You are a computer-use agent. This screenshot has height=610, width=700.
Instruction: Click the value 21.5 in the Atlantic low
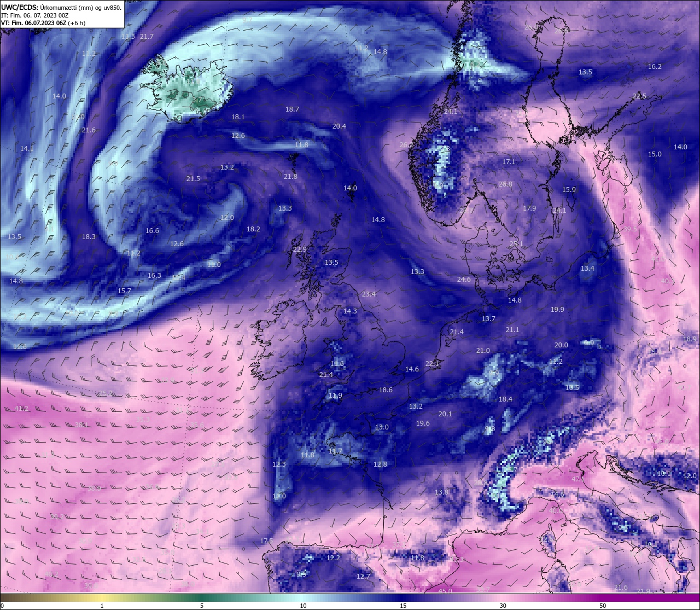[193, 179]
